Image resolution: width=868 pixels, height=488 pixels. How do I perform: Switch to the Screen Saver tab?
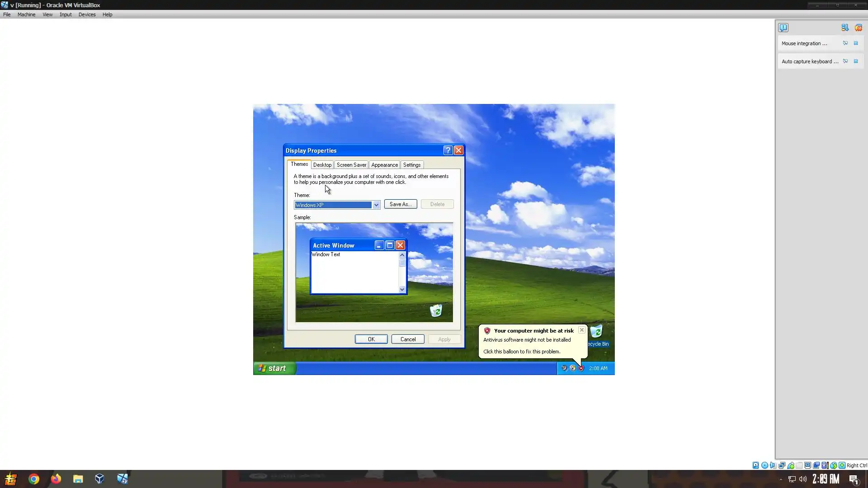[351, 165]
